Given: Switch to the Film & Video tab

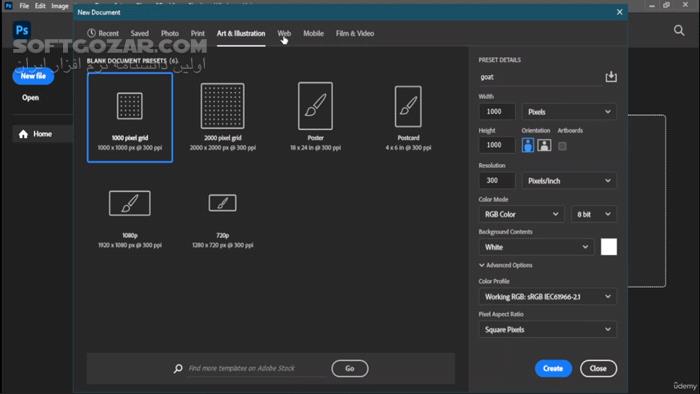Looking at the screenshot, I should click(x=355, y=33).
